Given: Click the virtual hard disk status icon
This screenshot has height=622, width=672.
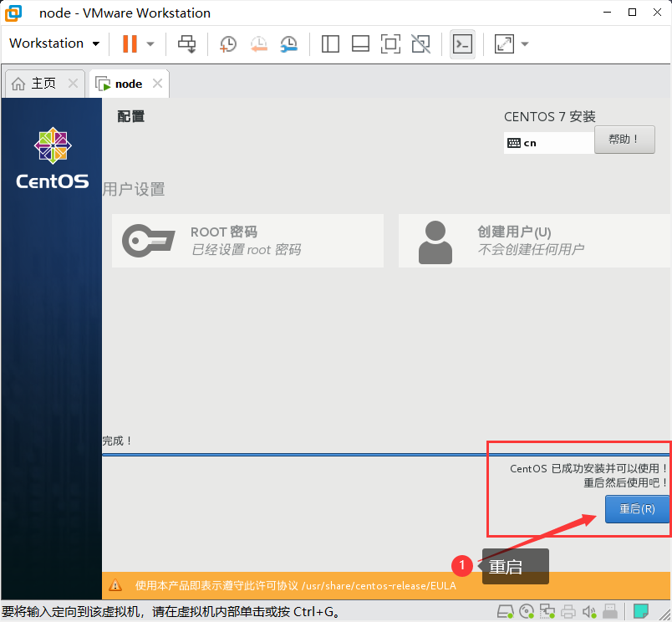Looking at the screenshot, I should pyautogui.click(x=505, y=611).
